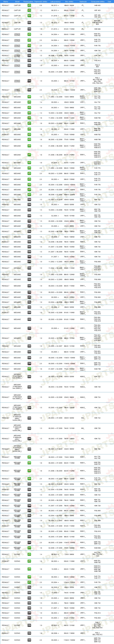The image size is (114, 644).
Task: Click diesel icon in SCENIC K9K 734 row
Action: point(29,608)
